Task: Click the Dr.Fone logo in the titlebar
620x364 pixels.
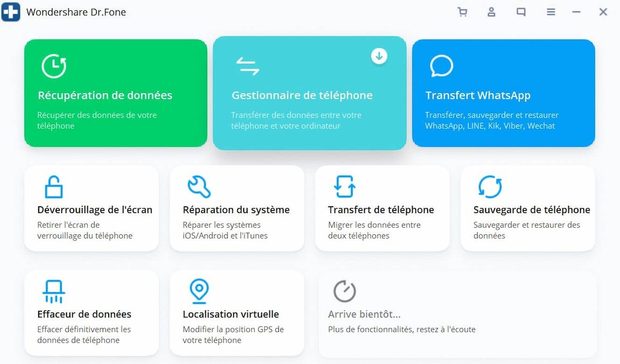Action: point(10,12)
